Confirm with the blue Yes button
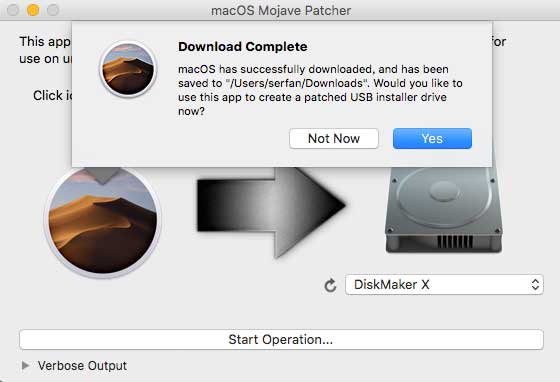The height and width of the screenshot is (382, 560). tap(432, 139)
